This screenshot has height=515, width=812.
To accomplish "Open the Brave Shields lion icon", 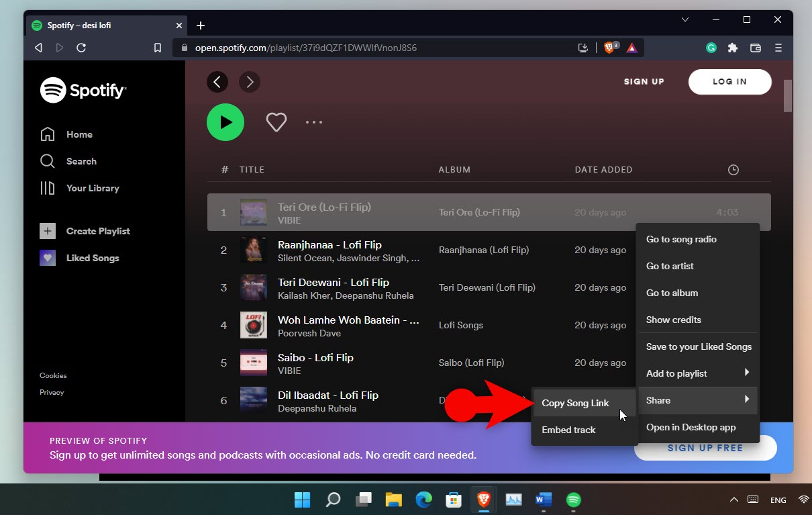I will [609, 48].
